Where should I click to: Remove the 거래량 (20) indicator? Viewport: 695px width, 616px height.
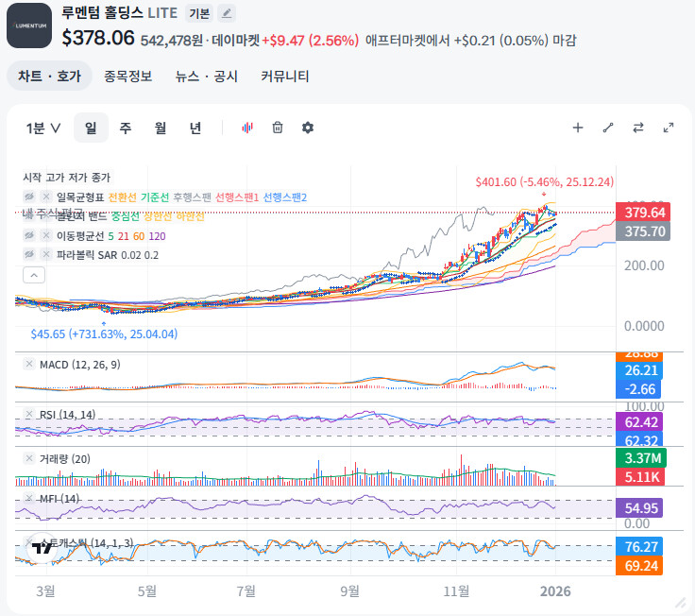click(29, 458)
